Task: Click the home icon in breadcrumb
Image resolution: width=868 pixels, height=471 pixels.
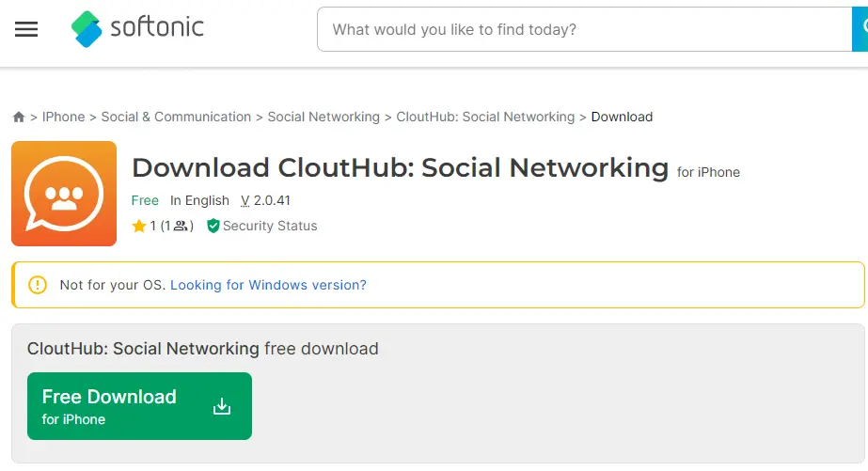Action: tap(19, 117)
